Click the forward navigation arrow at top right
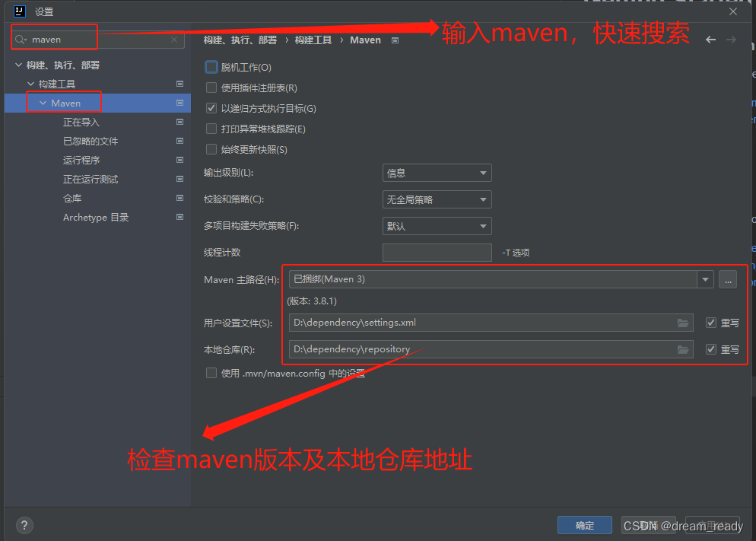 (x=732, y=40)
